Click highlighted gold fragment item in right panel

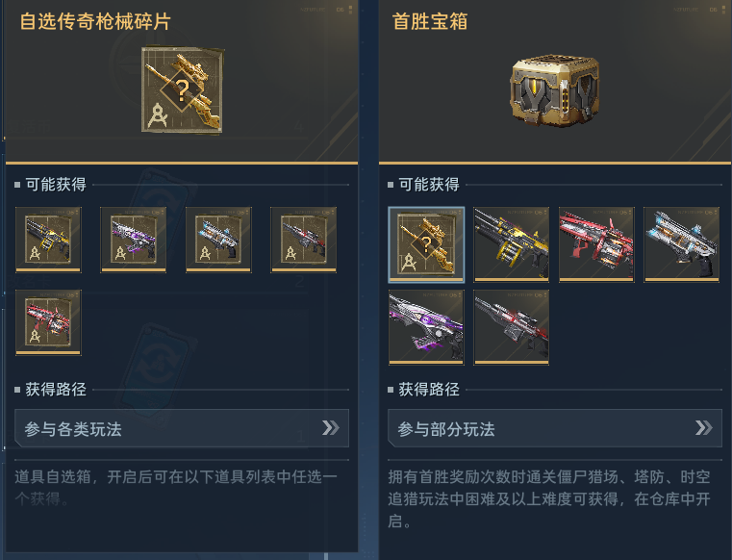tap(426, 244)
